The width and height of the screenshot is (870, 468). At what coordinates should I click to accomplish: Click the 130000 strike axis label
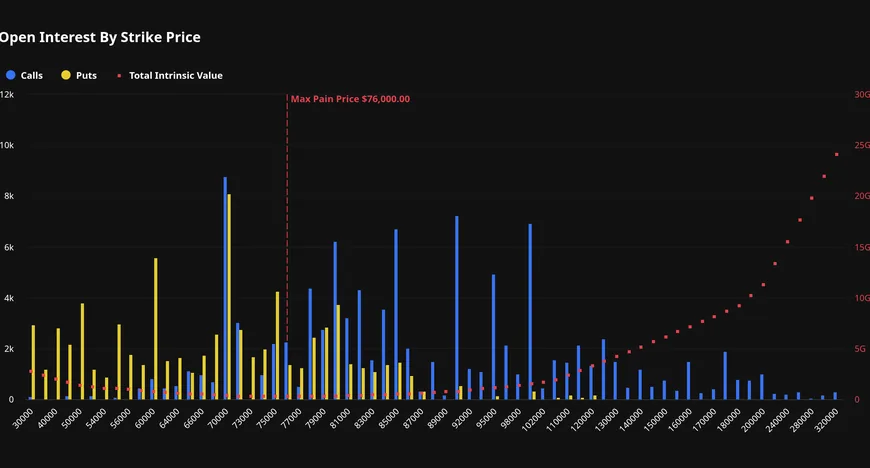click(x=606, y=419)
